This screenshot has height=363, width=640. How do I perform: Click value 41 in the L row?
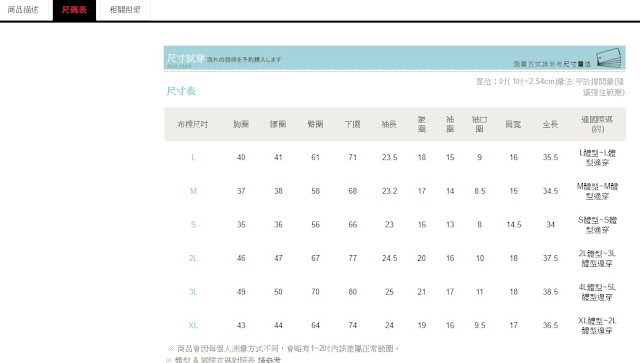point(278,157)
